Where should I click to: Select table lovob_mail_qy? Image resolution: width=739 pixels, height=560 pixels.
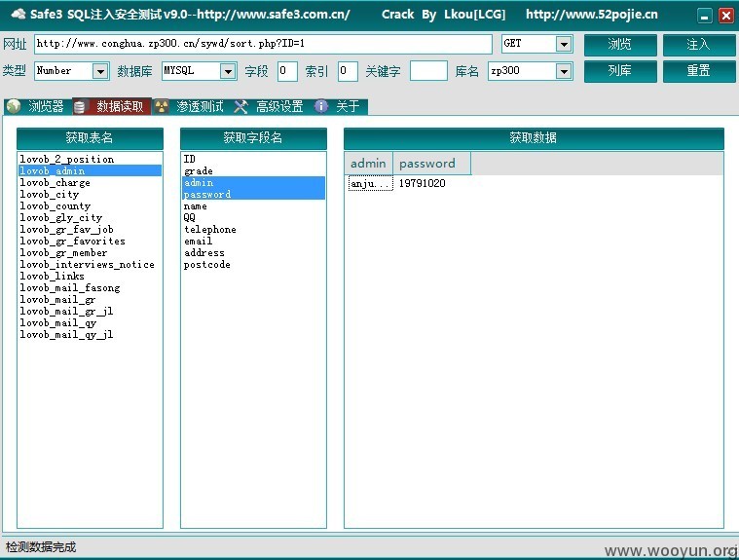90,323
